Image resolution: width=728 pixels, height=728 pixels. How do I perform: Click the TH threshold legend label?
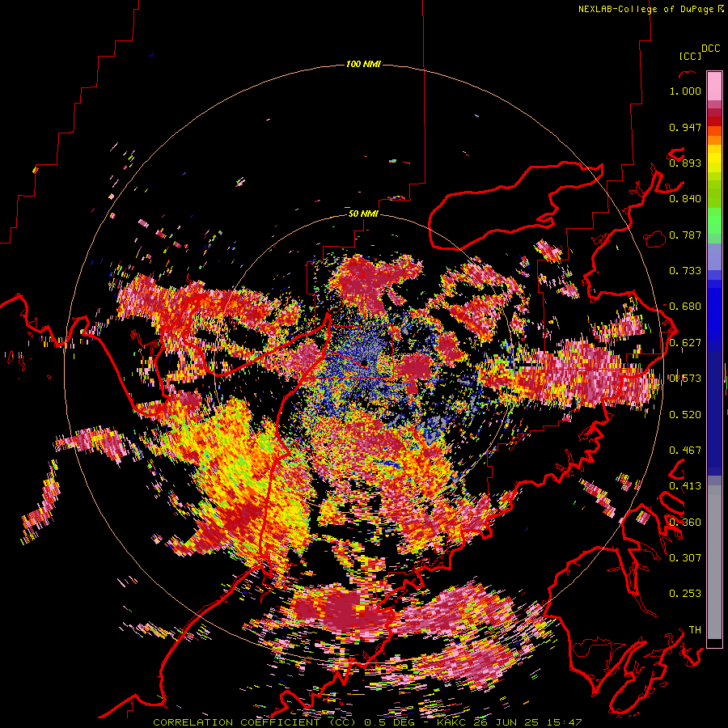click(x=695, y=630)
